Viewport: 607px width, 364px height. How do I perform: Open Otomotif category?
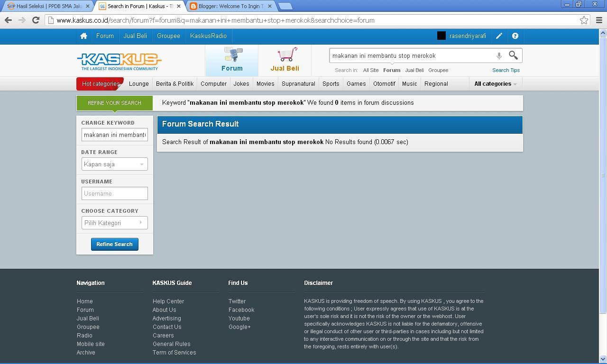click(x=384, y=84)
